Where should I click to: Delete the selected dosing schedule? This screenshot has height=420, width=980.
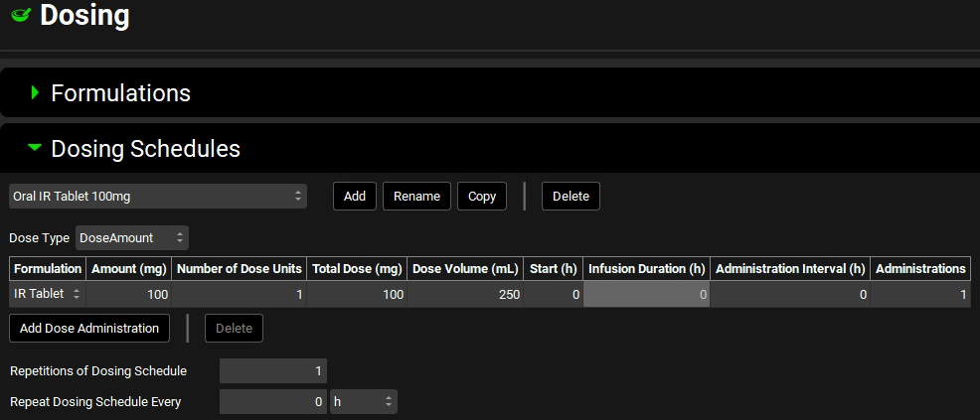(x=571, y=197)
